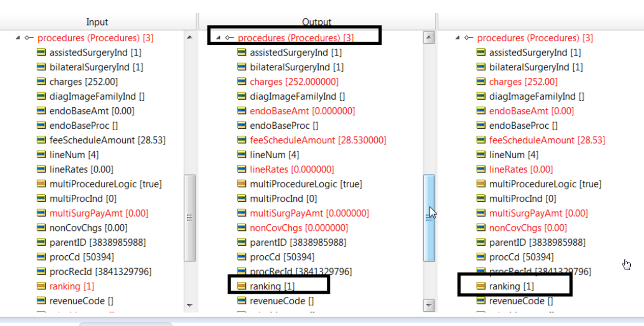Select nonCovChgs [0.000000] in Output panel
This screenshot has width=644, height=326.
coord(299,228)
